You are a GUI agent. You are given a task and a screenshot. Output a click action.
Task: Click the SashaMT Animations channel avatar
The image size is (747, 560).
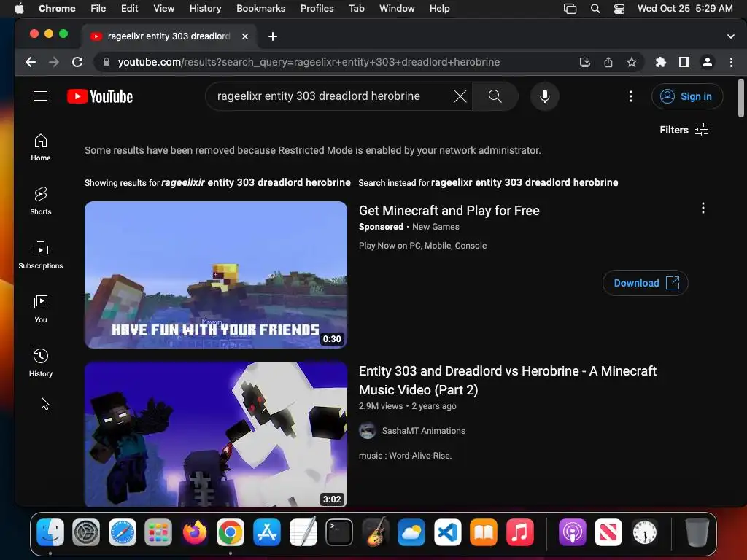pos(367,430)
